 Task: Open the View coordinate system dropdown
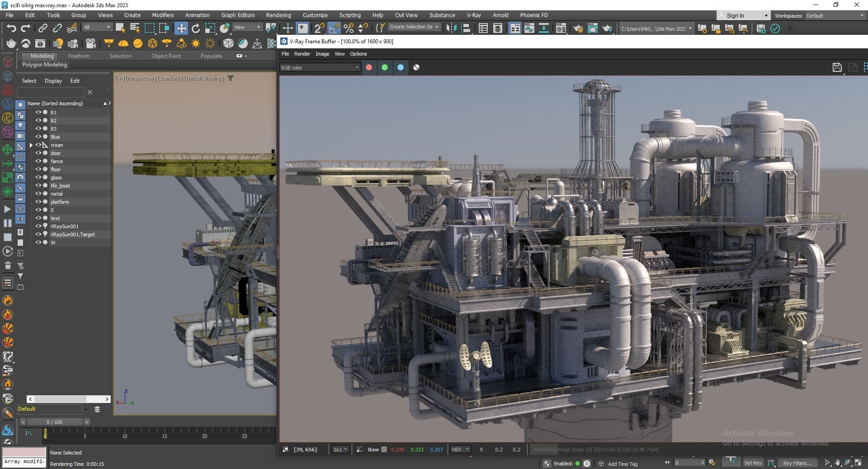247,27
